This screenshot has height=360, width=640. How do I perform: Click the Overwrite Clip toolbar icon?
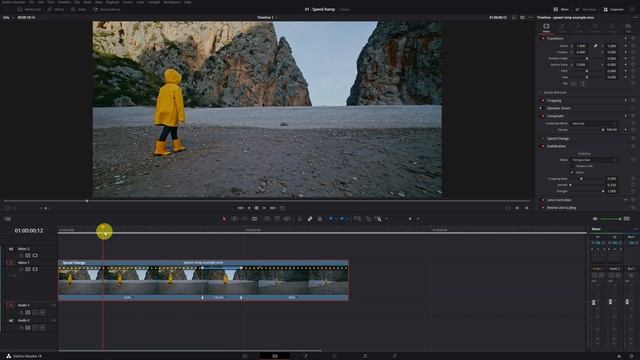tap(277, 219)
